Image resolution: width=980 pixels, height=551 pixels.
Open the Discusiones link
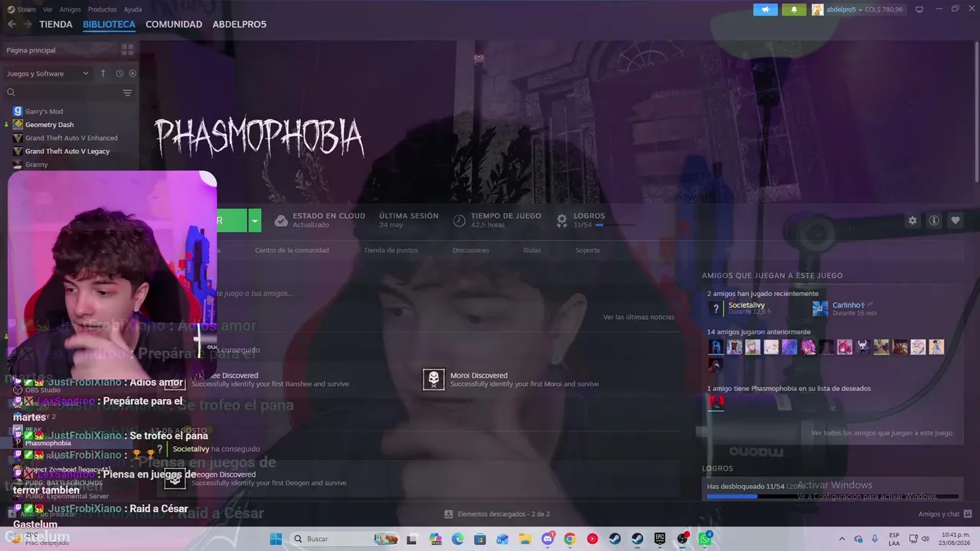[471, 250]
